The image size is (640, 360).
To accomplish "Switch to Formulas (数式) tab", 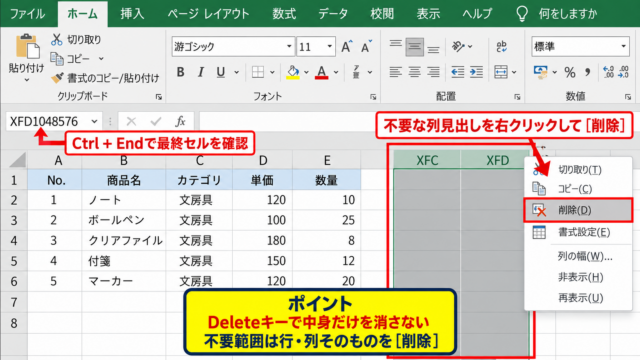I will pyautogui.click(x=284, y=13).
